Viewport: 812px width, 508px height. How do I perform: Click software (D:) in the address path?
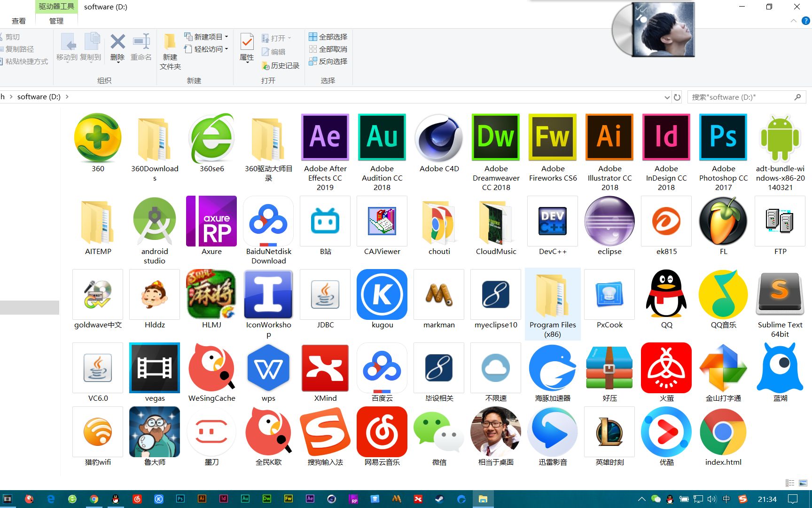coord(39,97)
